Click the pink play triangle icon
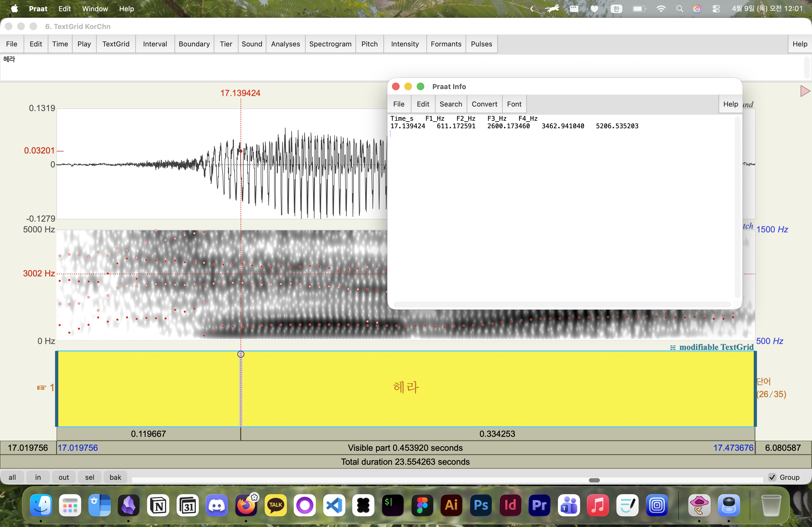812x527 pixels. tap(804, 91)
